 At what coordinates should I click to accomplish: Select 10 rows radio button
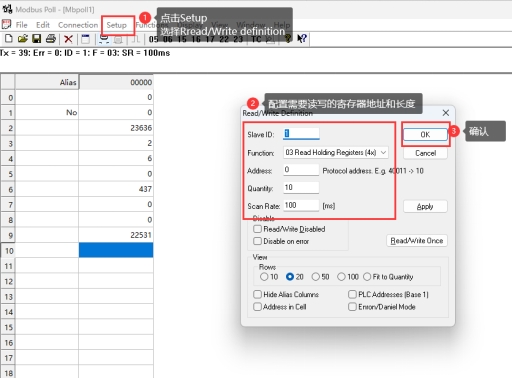[264, 277]
